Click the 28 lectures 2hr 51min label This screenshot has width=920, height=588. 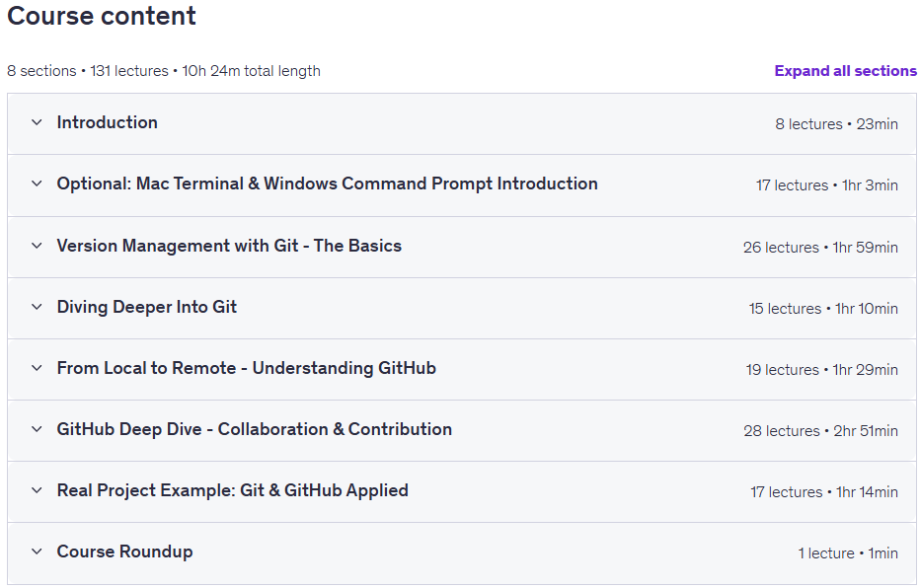click(x=821, y=431)
